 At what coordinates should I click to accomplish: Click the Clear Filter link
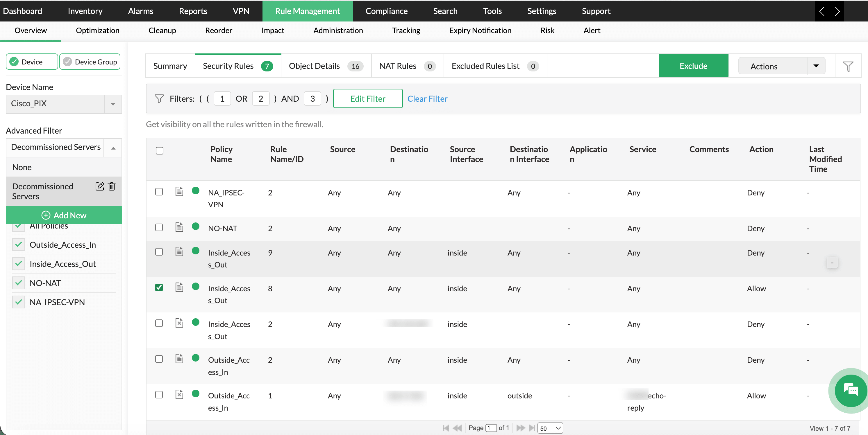pos(427,99)
